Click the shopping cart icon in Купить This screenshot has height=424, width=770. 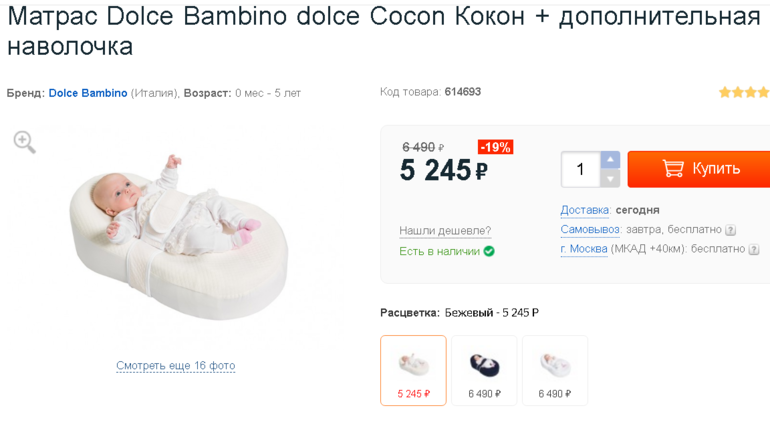(x=673, y=169)
